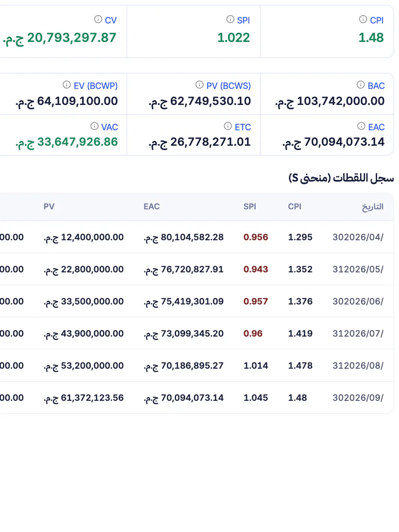399x532 pixels.
Task: Click the EAC value 80,104,582.28
Action: click(183, 237)
